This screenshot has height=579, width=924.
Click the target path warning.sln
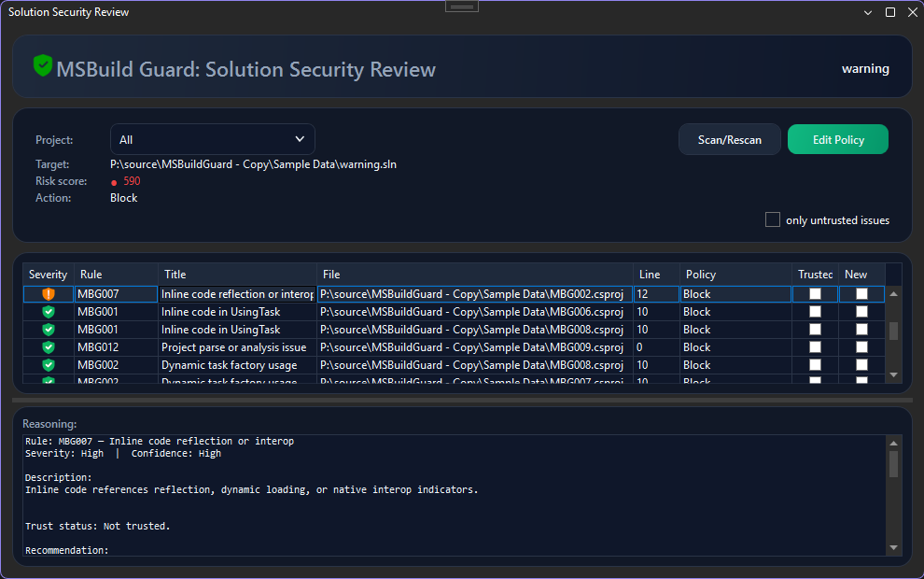(253, 164)
